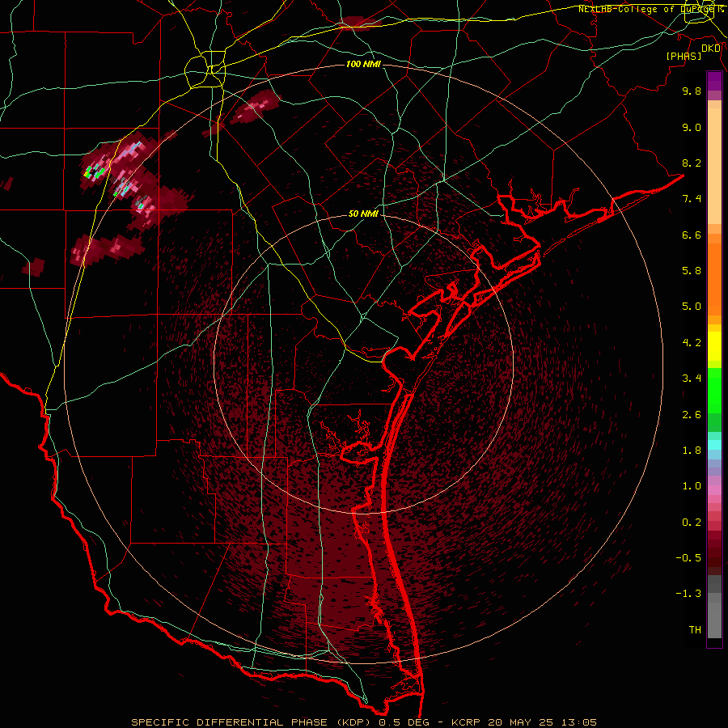Click the 2.6 value on the color scale
This screenshot has width=728, height=728.
(x=692, y=415)
